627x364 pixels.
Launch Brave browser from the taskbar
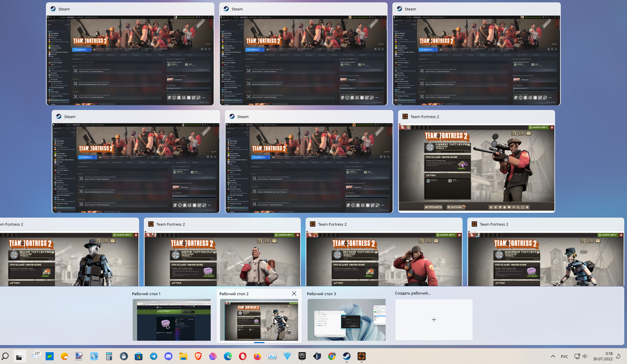click(x=198, y=356)
